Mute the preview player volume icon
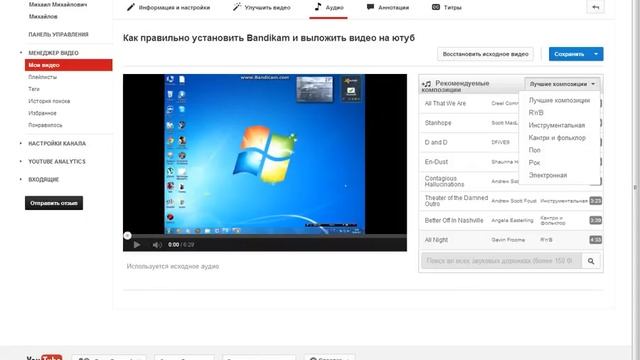 pyautogui.click(x=157, y=244)
